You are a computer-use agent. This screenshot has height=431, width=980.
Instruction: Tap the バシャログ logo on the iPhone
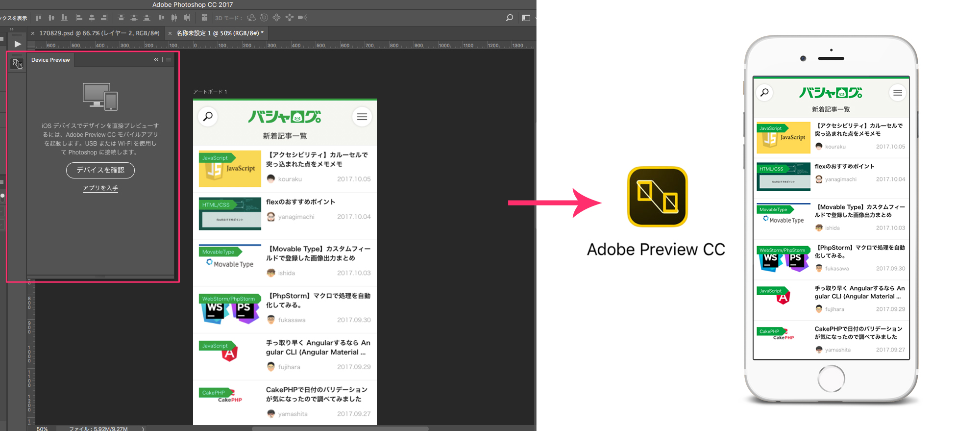(x=831, y=93)
